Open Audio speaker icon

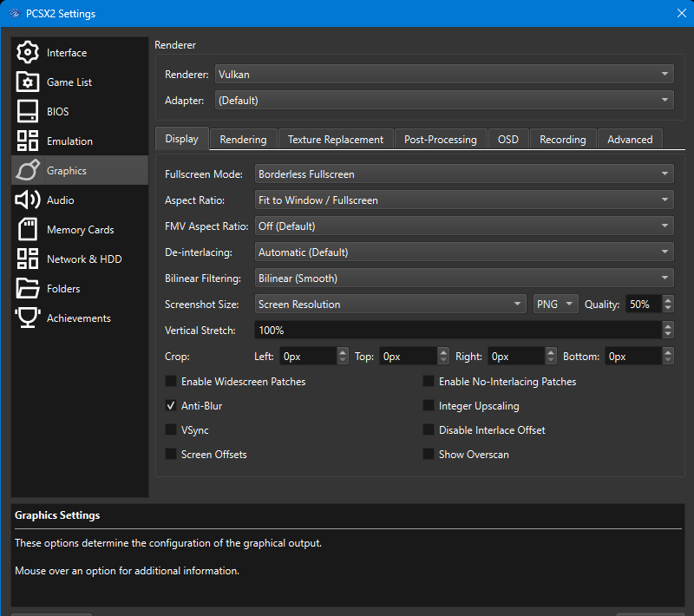pos(28,200)
